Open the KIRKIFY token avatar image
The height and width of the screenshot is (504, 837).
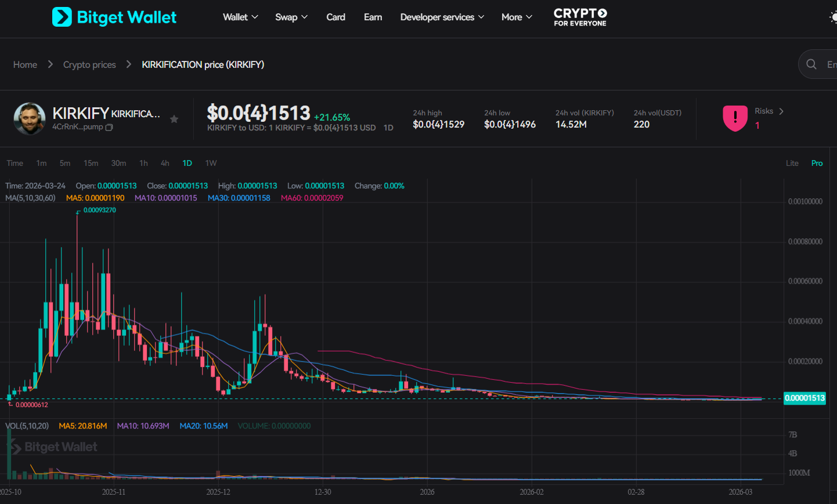[x=29, y=118]
